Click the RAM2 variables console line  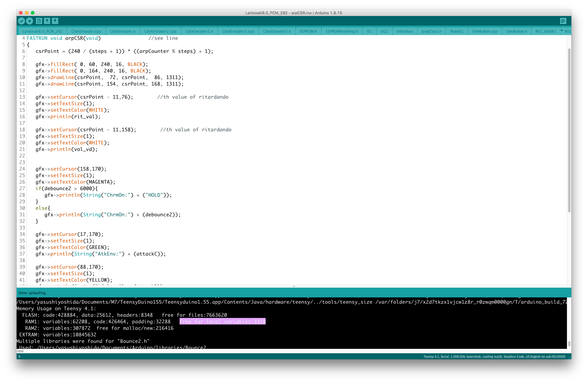[99, 328]
